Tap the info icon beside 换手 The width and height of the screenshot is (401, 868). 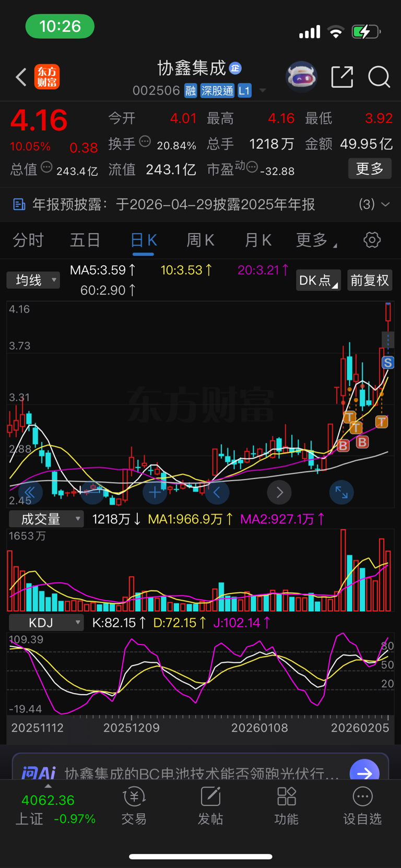click(145, 141)
